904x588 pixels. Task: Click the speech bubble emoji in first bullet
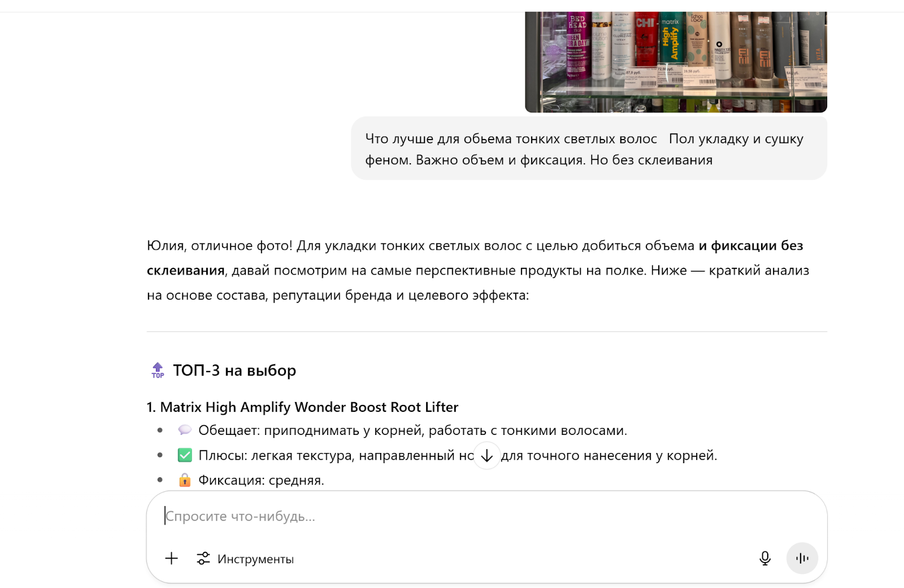[185, 430]
